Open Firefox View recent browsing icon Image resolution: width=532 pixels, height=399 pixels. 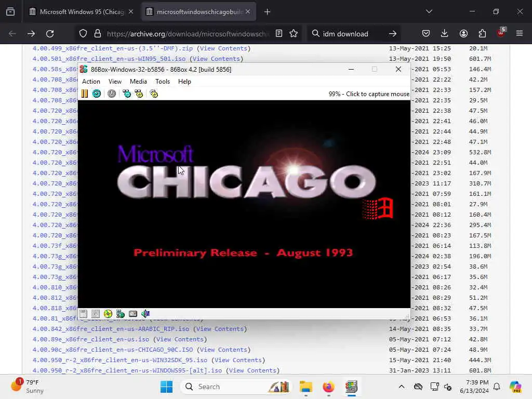tap(10, 12)
